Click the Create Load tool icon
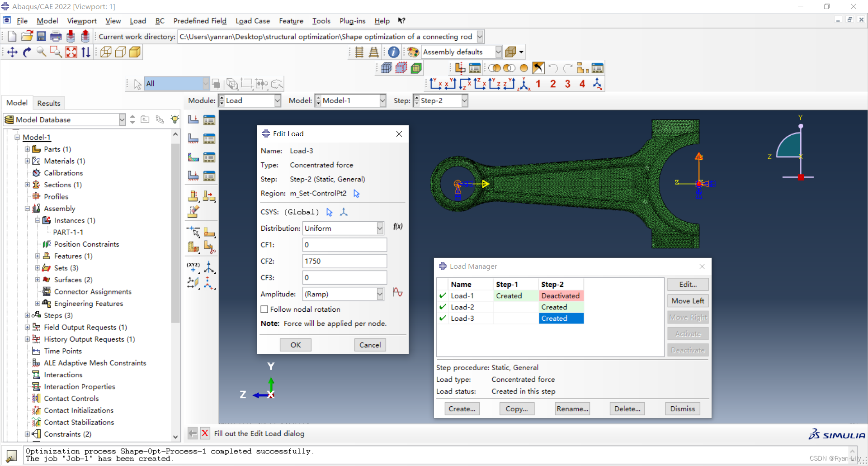 click(193, 119)
